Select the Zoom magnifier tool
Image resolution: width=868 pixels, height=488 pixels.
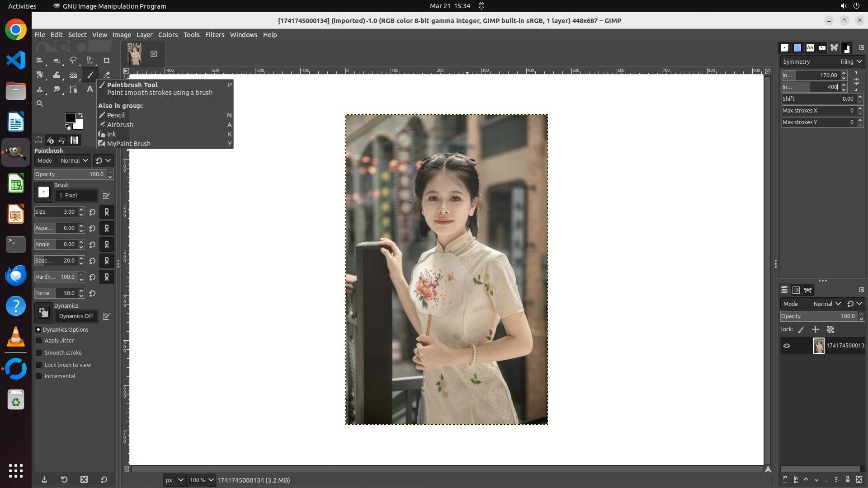[40, 104]
